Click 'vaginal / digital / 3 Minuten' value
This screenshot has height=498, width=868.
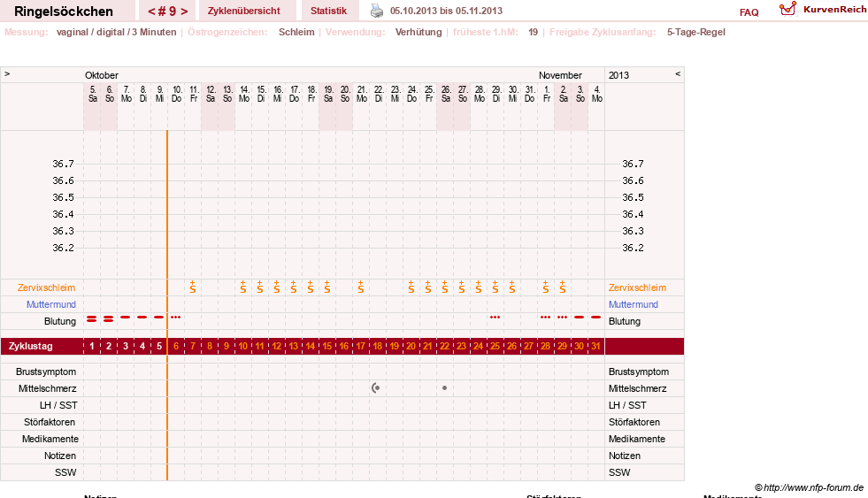(116, 32)
